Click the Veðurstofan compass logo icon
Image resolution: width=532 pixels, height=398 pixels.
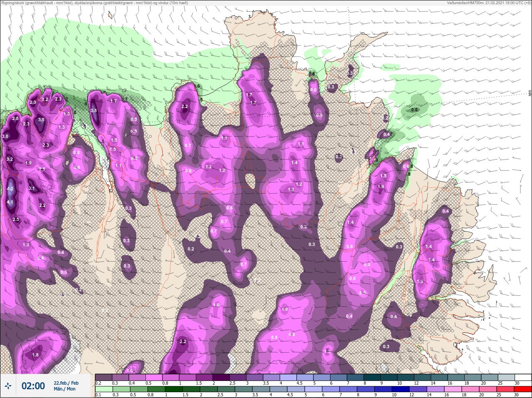(9, 386)
